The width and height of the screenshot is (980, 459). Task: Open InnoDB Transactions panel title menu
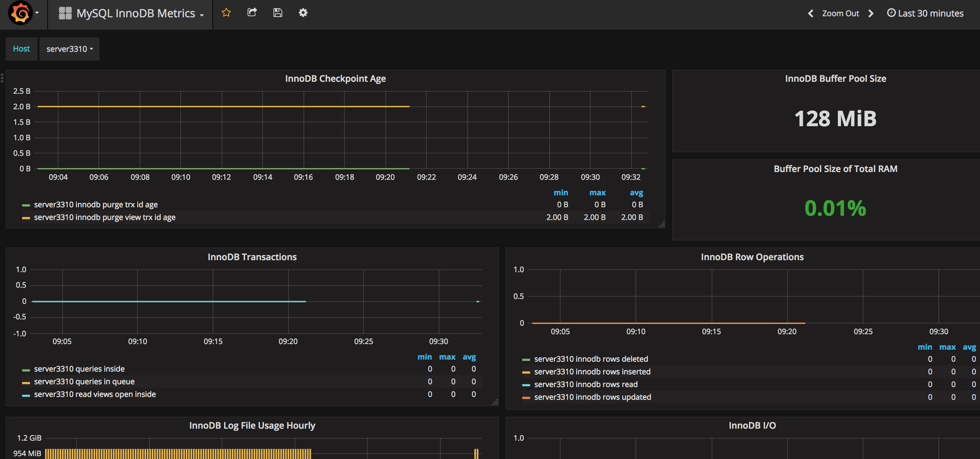tap(252, 257)
